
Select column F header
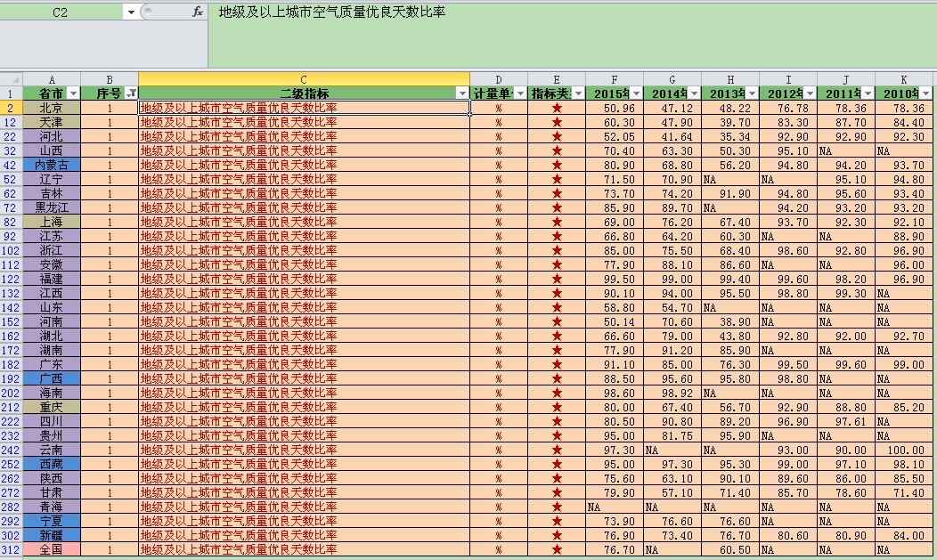click(615, 79)
